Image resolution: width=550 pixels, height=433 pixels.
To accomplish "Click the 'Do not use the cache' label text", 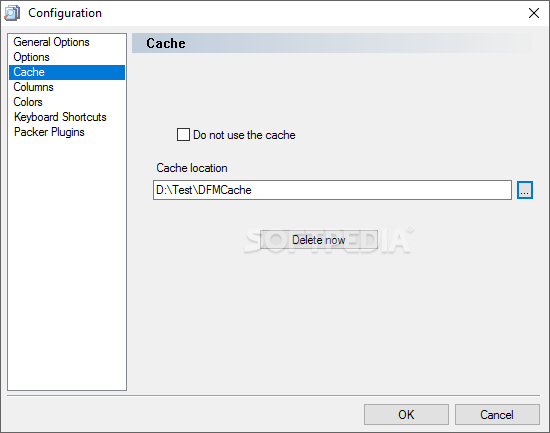I will pyautogui.click(x=244, y=135).
